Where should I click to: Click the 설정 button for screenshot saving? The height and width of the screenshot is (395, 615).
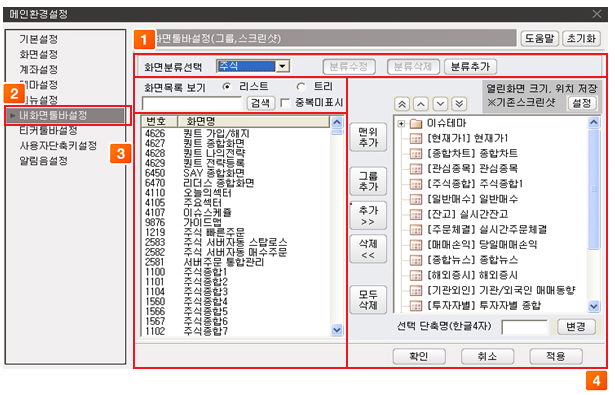(x=582, y=103)
